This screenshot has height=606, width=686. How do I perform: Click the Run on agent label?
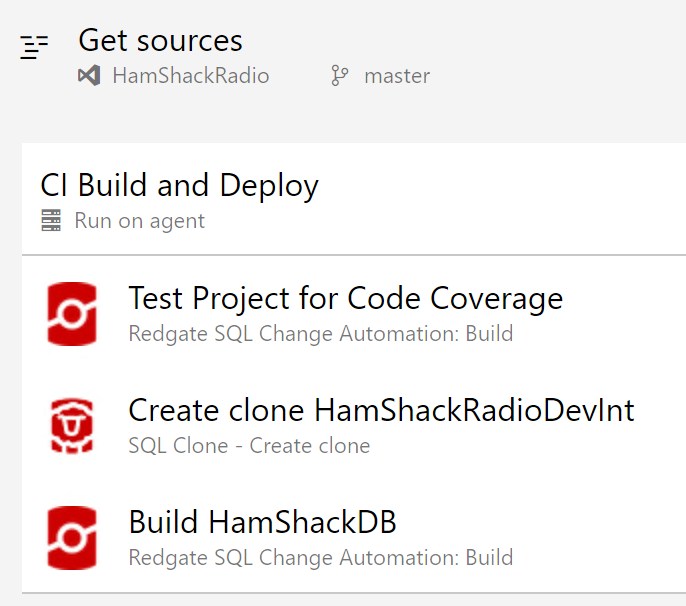pos(140,221)
